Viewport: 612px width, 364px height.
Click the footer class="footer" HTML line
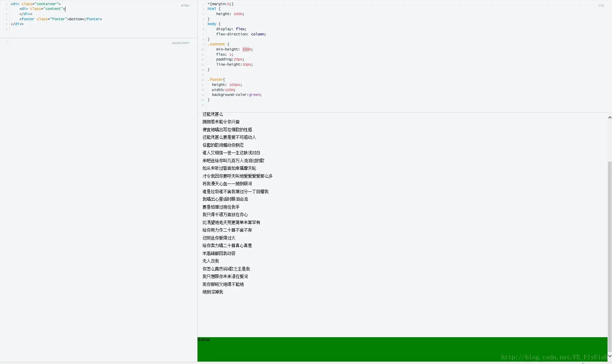(x=61, y=19)
